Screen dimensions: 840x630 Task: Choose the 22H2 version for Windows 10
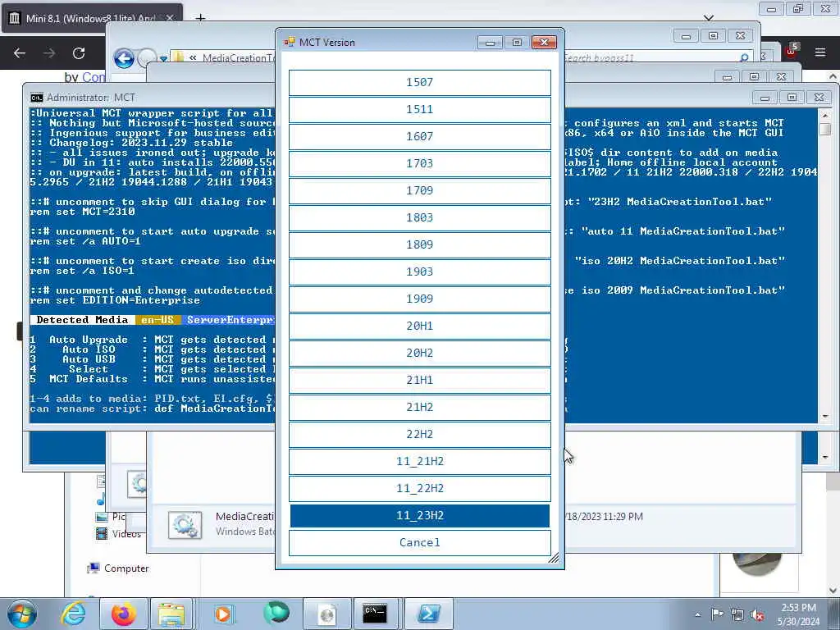point(419,434)
